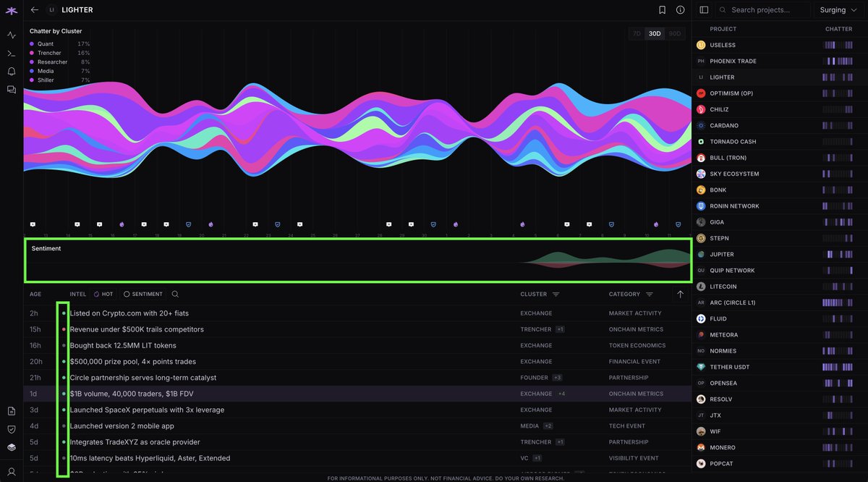
Task: Click the Tether USDT logo icon
Action: [701, 367]
